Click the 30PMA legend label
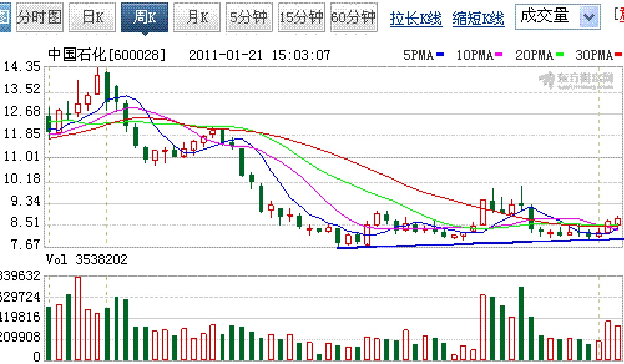 pos(593,55)
